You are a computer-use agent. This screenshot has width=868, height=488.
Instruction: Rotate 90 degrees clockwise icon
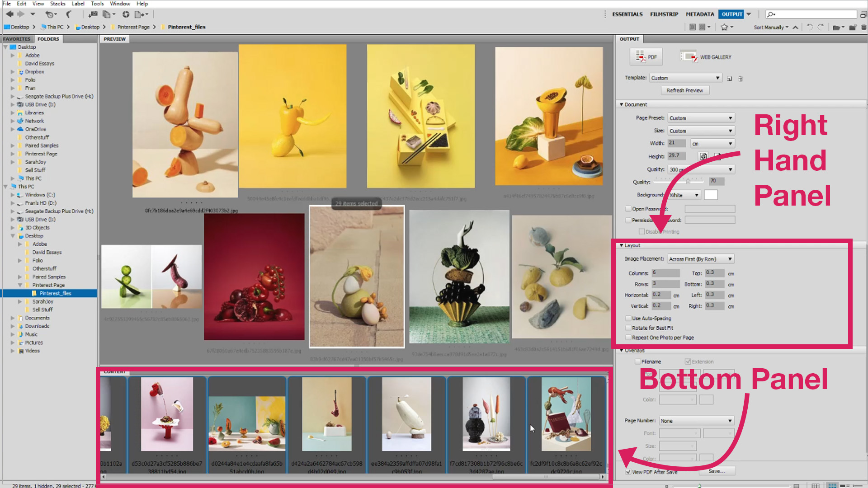coord(821,27)
